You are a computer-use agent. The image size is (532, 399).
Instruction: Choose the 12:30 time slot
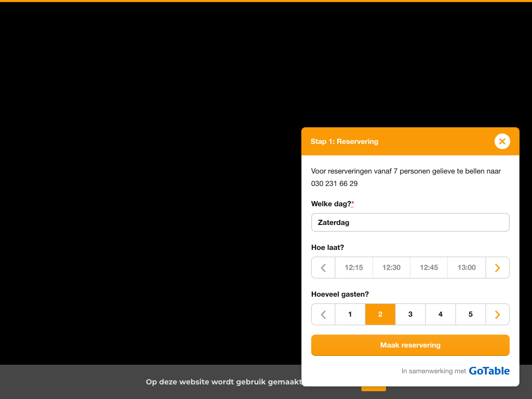(391, 268)
